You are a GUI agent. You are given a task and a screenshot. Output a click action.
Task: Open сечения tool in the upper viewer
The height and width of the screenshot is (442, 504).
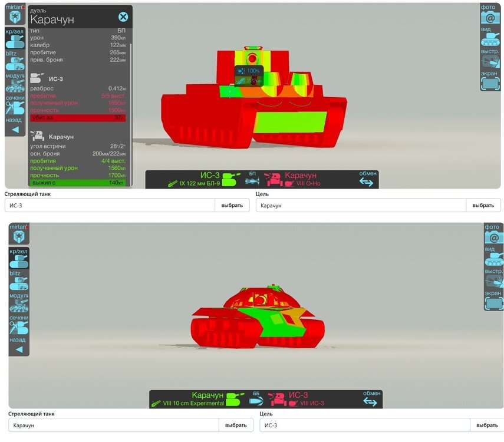tap(15, 105)
